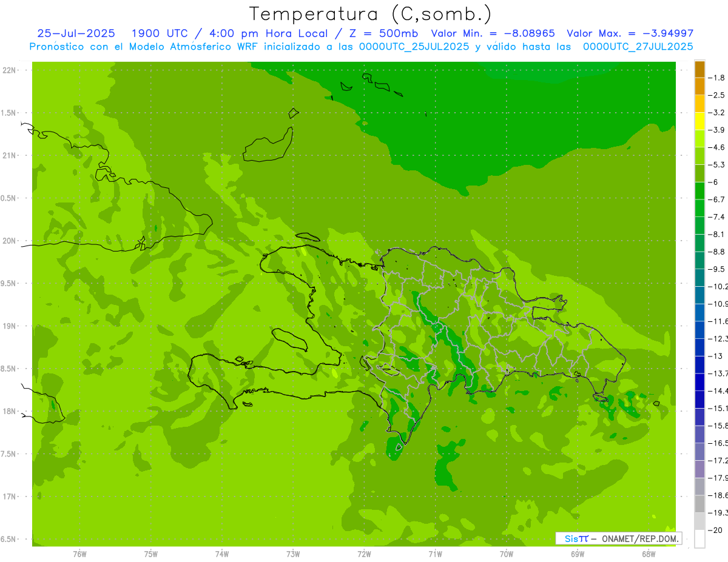Click the '-13' colorbar value
This screenshot has width=728, height=562.
tap(716, 356)
